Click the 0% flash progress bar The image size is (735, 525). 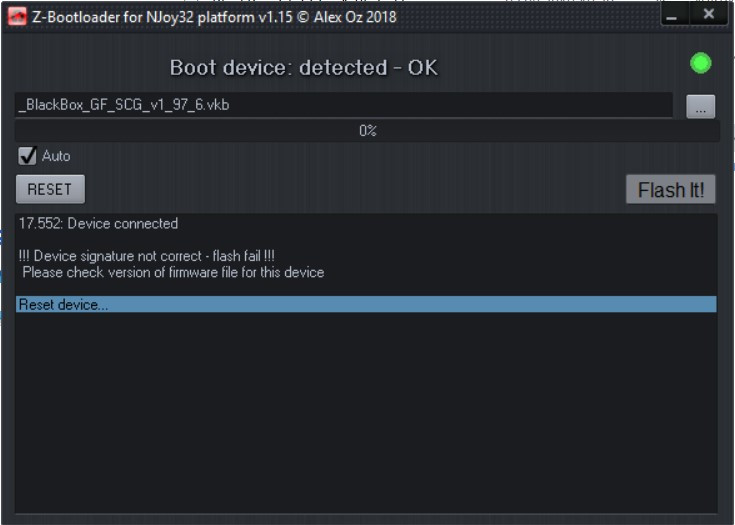point(367,131)
